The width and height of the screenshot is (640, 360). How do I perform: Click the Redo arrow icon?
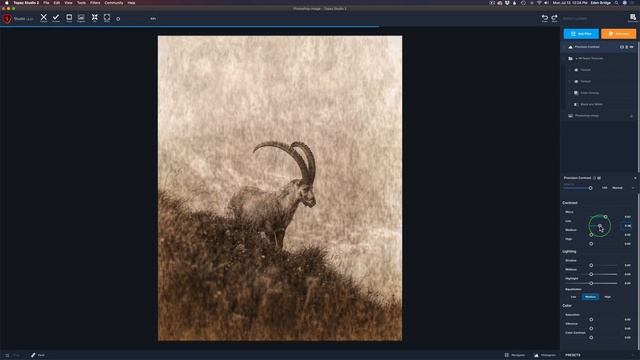pos(554,18)
